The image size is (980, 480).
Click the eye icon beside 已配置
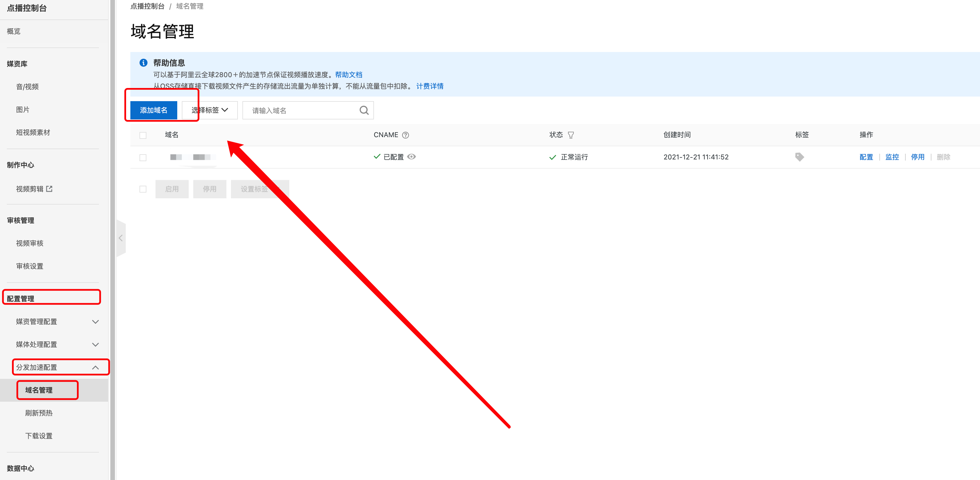412,157
